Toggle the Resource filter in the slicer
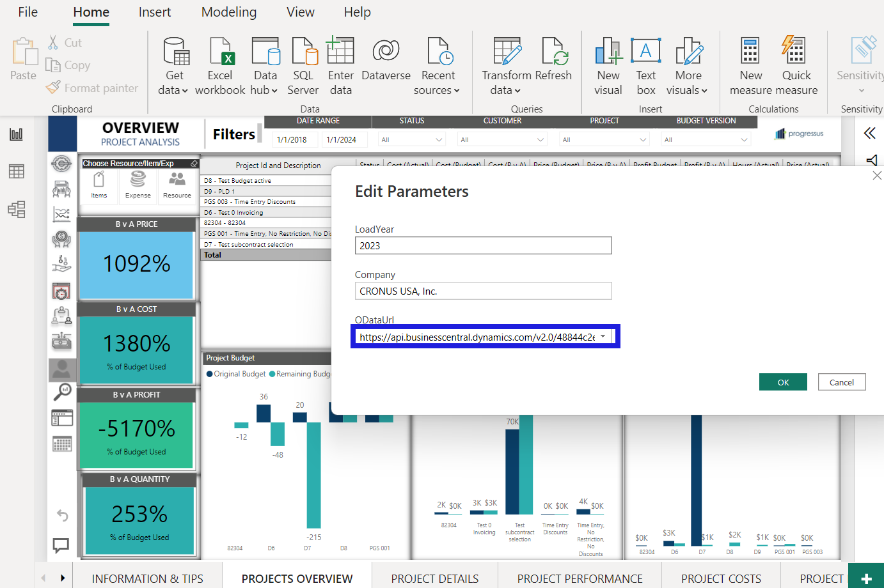884x588 pixels. pyautogui.click(x=177, y=186)
